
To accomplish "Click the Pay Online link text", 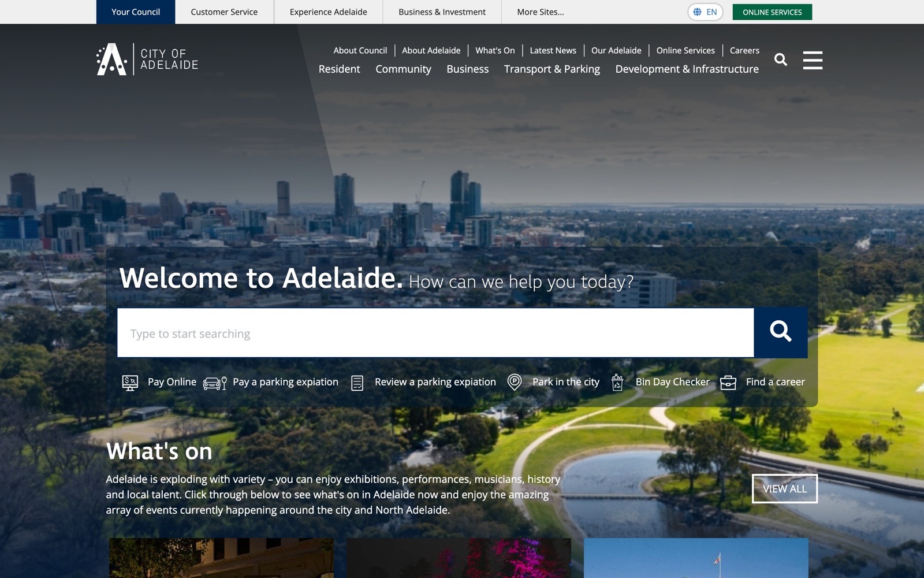I will click(x=172, y=382).
